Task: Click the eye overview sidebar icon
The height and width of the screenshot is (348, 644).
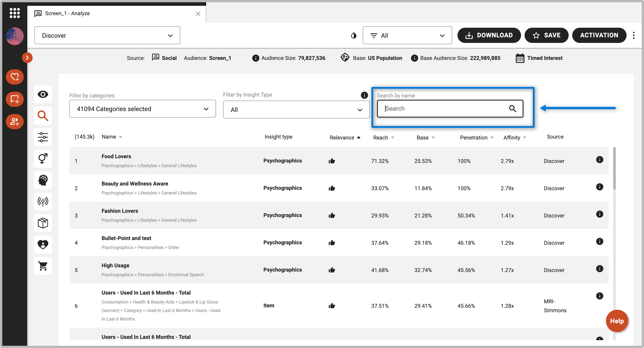Action: (x=43, y=95)
